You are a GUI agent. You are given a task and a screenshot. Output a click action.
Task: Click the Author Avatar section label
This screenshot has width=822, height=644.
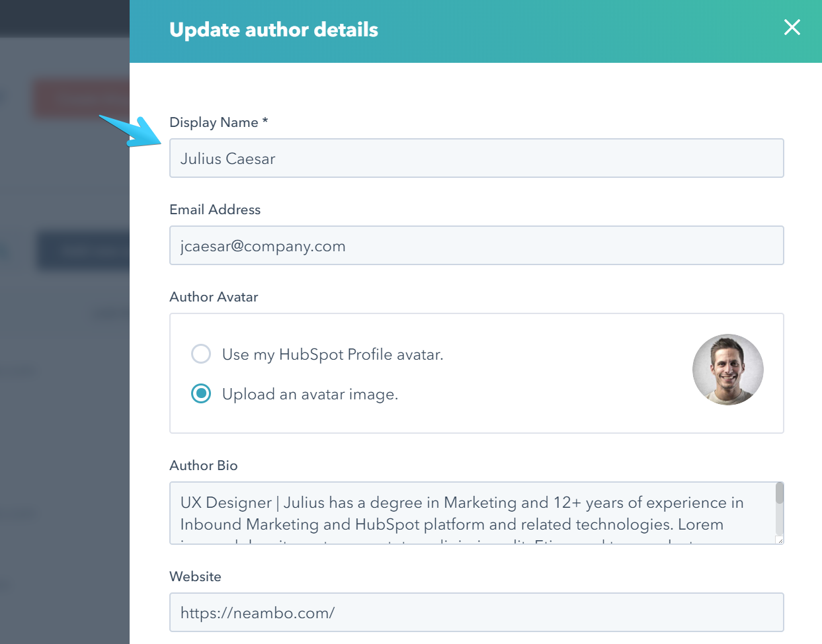click(214, 297)
